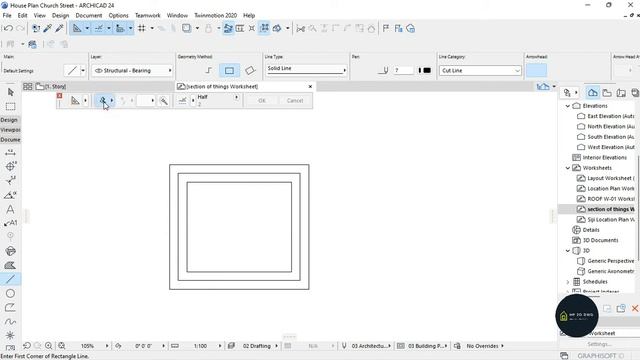Image resolution: width=640 pixels, height=360 pixels.
Task: Toggle the Grid Snap icon
Action: [x=142, y=28]
